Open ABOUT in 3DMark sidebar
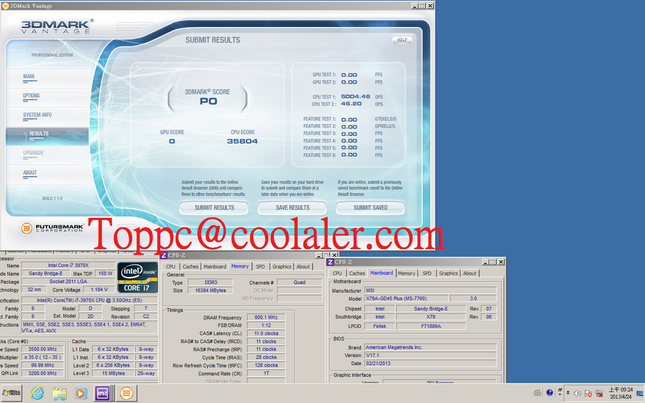This screenshot has width=645, height=403. (x=30, y=173)
